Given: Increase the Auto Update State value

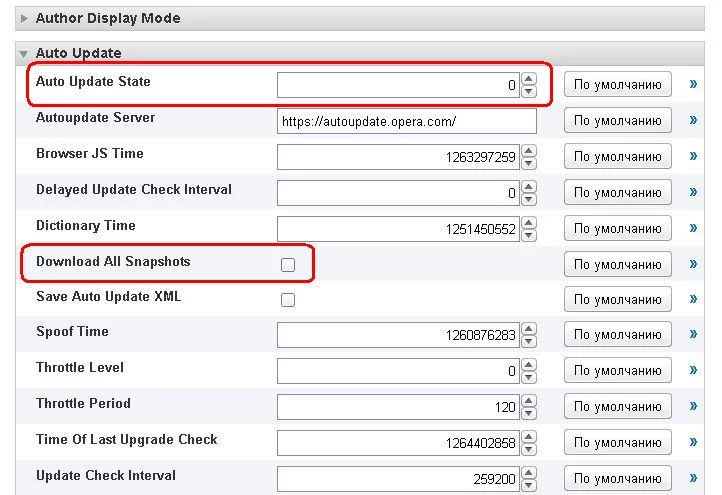Looking at the screenshot, I should [529, 80].
